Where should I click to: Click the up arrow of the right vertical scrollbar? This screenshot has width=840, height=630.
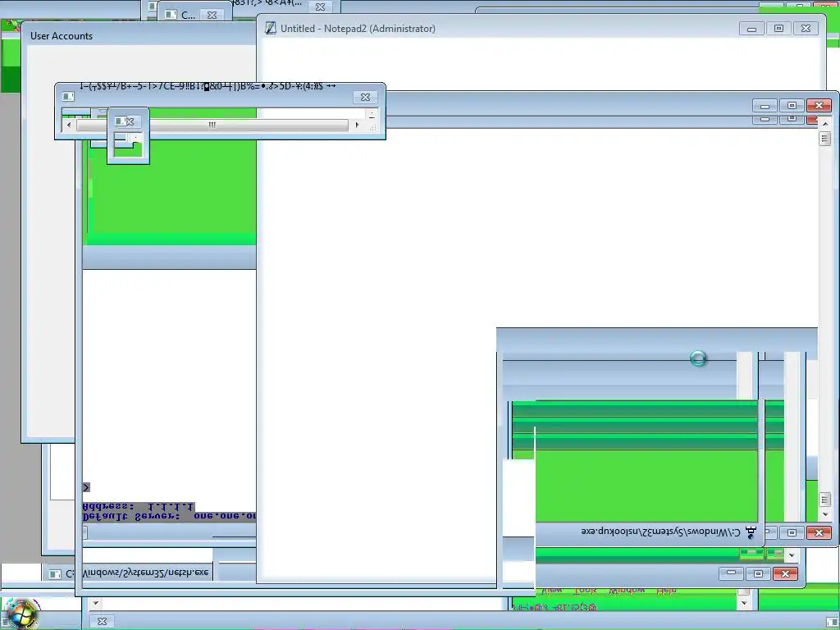point(825,124)
